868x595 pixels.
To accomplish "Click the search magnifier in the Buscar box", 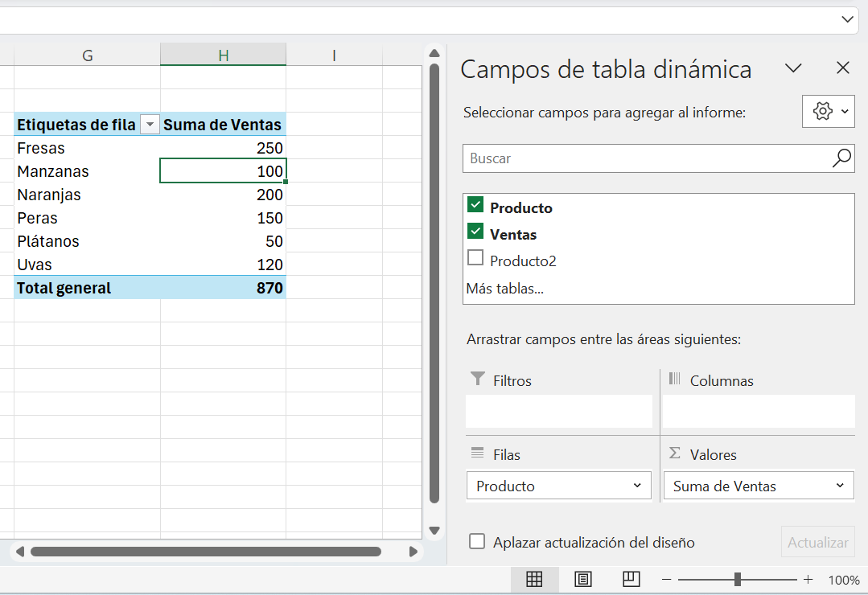I will click(841, 158).
